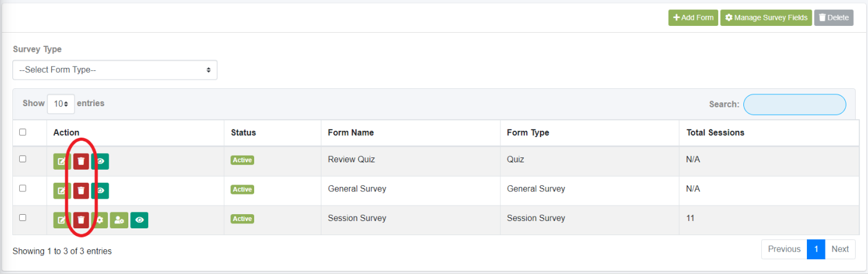Toggle the select-all header checkbox

coord(23,132)
